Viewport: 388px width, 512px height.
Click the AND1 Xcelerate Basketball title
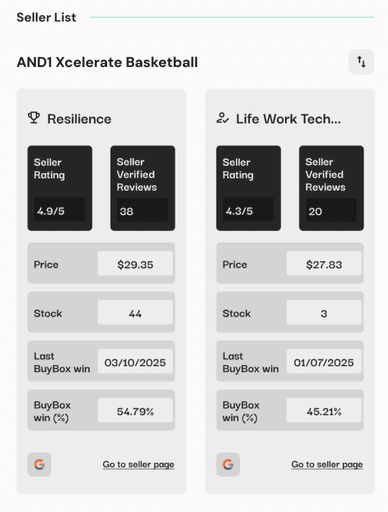[107, 62]
